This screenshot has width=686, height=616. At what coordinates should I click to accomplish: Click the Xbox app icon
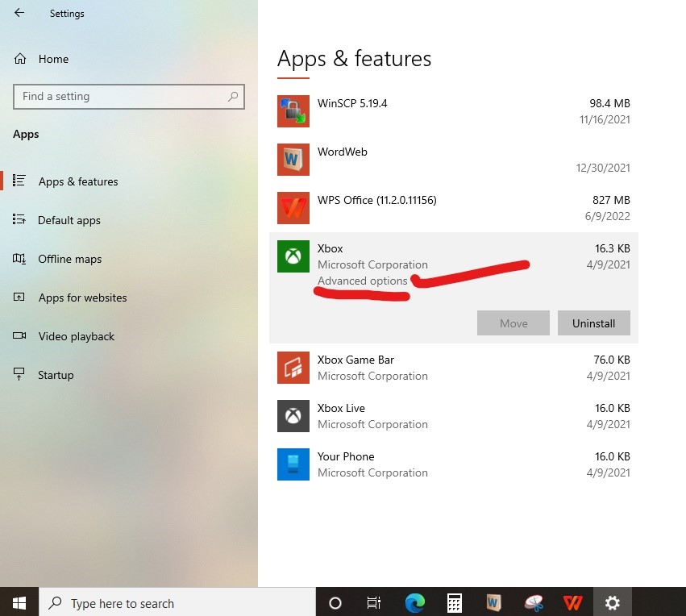pos(293,256)
